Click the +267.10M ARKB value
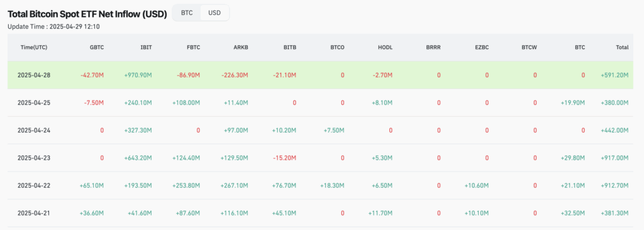Image resolution: width=644 pixels, height=230 pixels. (x=234, y=185)
